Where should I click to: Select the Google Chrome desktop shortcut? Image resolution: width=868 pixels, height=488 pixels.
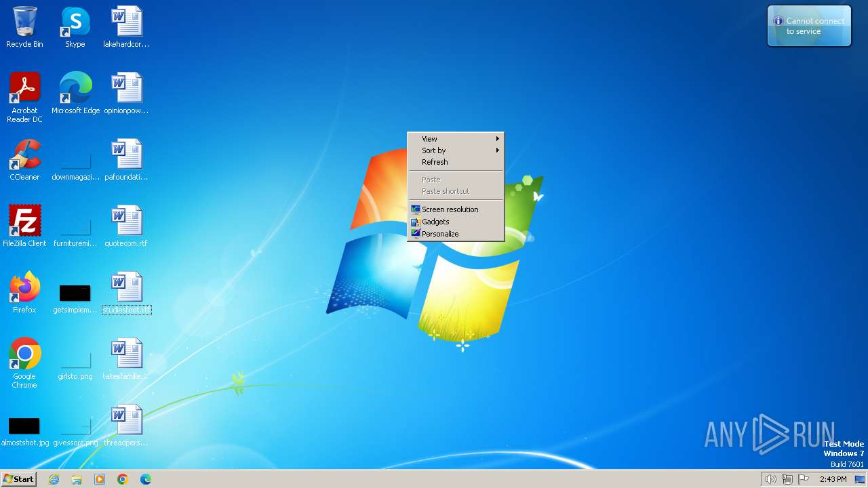[x=24, y=363]
